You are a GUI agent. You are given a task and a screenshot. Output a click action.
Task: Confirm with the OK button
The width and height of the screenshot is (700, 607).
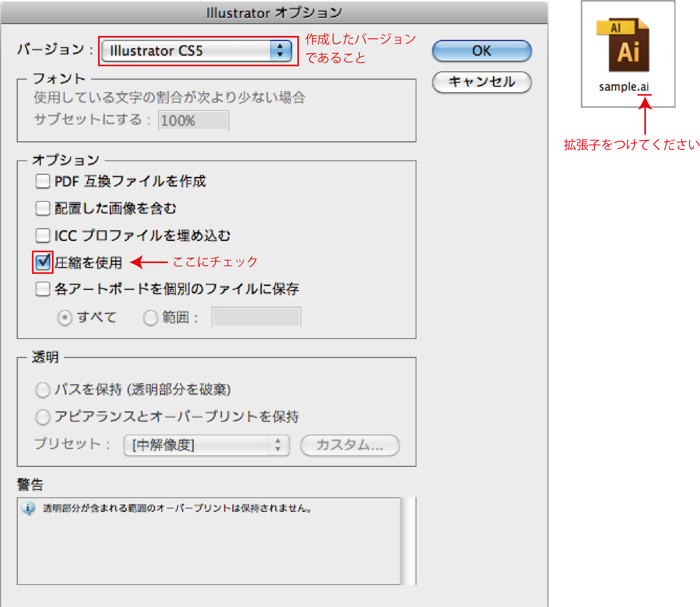(x=481, y=51)
